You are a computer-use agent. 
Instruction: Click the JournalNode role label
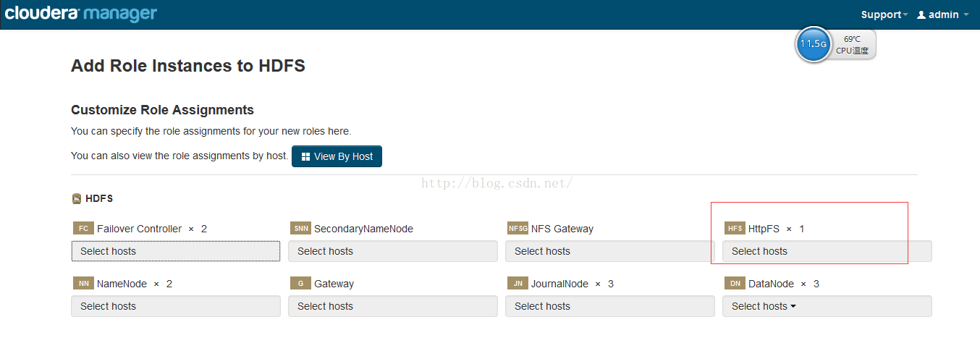[x=559, y=284]
